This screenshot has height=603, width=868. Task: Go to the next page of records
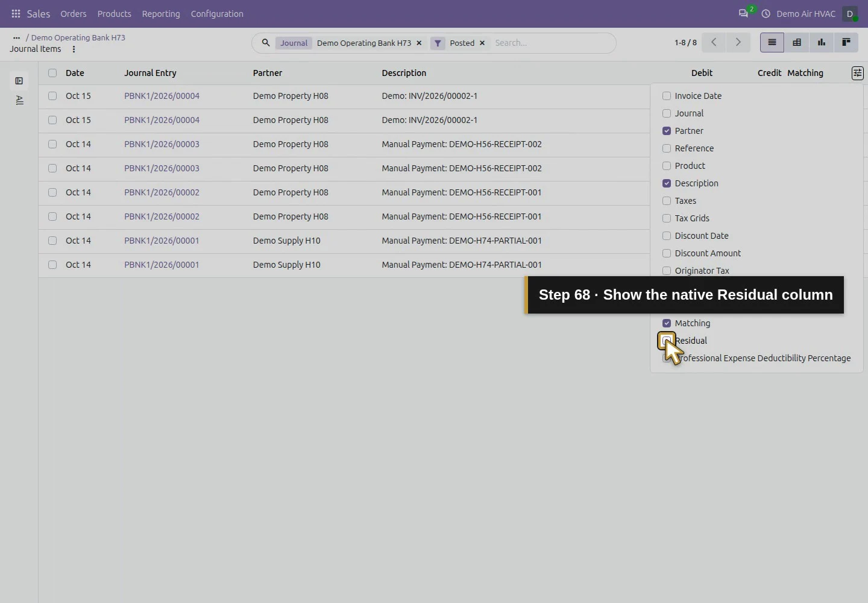(738, 42)
